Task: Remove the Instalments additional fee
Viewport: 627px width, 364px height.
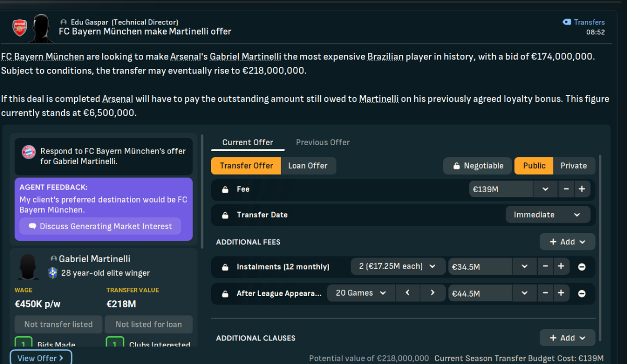Action: pyautogui.click(x=582, y=267)
